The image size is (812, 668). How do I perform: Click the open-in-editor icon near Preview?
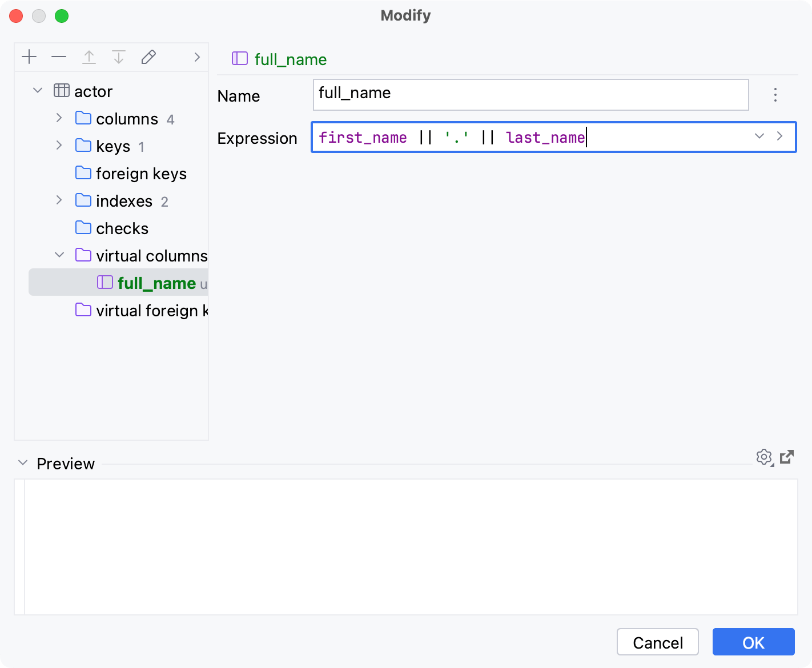point(787,457)
